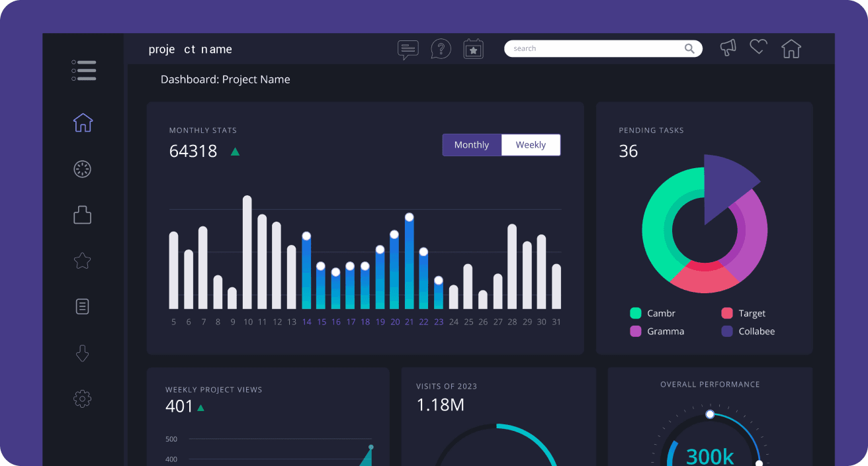Open the messages chat bubble icon
Screen dimensions: 868x466
pyautogui.click(x=408, y=48)
